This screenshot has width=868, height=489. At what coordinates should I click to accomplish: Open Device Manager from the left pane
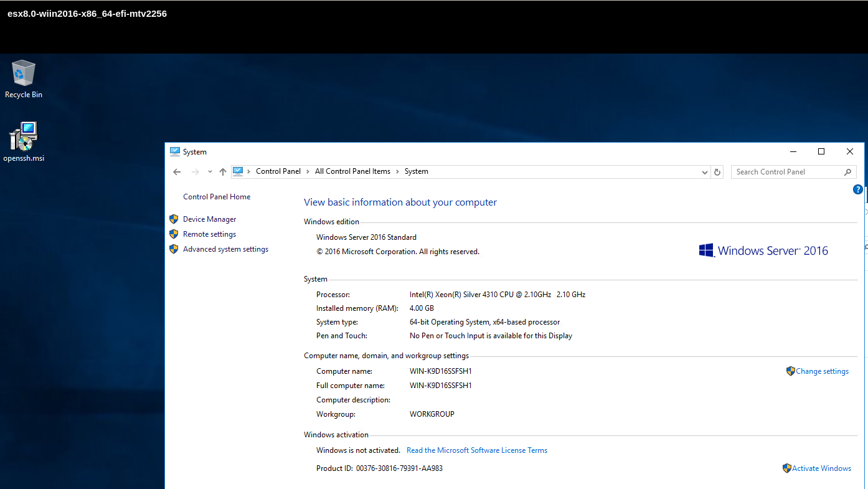tap(209, 219)
